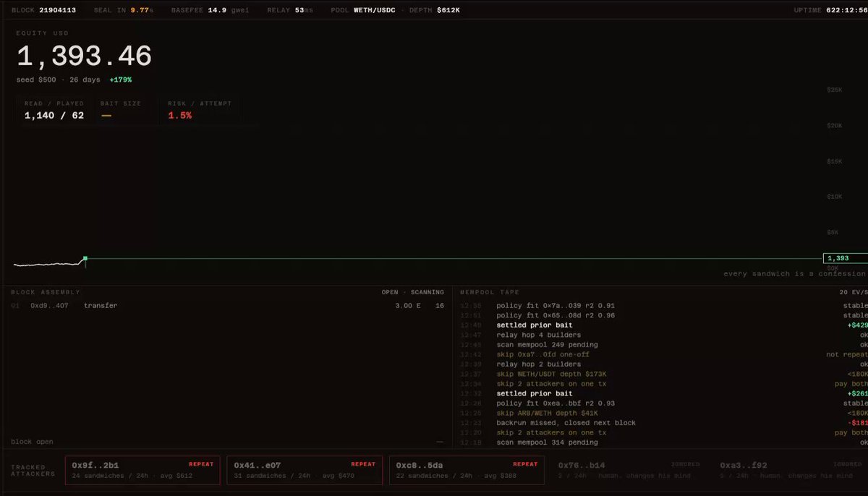868x496 pixels.
Task: Click the green marker on the equity chart
Action: pyautogui.click(x=85, y=258)
